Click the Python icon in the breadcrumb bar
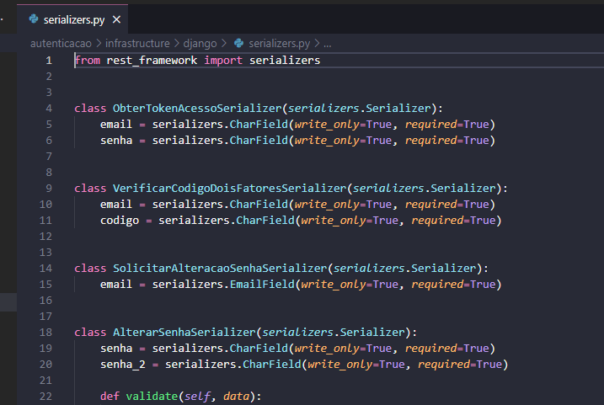The width and height of the screenshot is (604, 405). [239, 44]
